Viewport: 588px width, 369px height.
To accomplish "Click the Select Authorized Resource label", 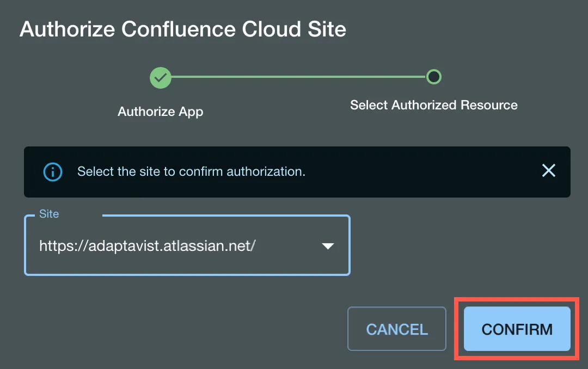I will click(x=434, y=105).
